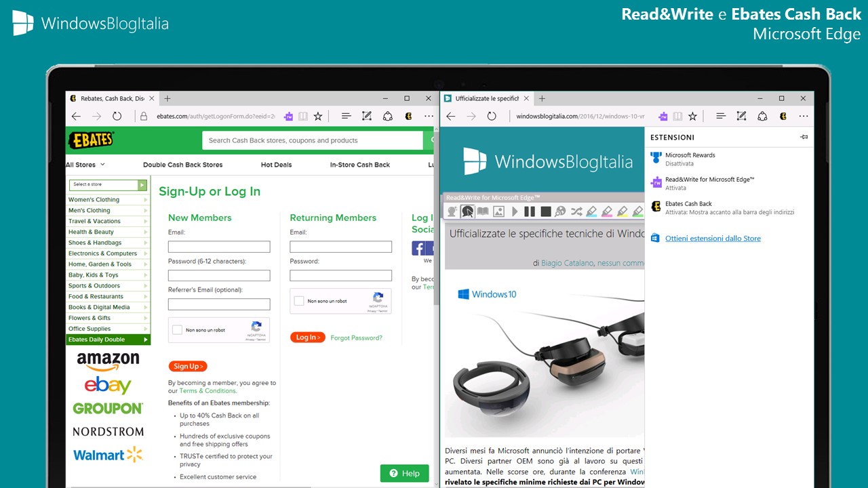The height and width of the screenshot is (488, 868).
Task: Open the Read&Write picture dictionary icon
Action: 498,211
